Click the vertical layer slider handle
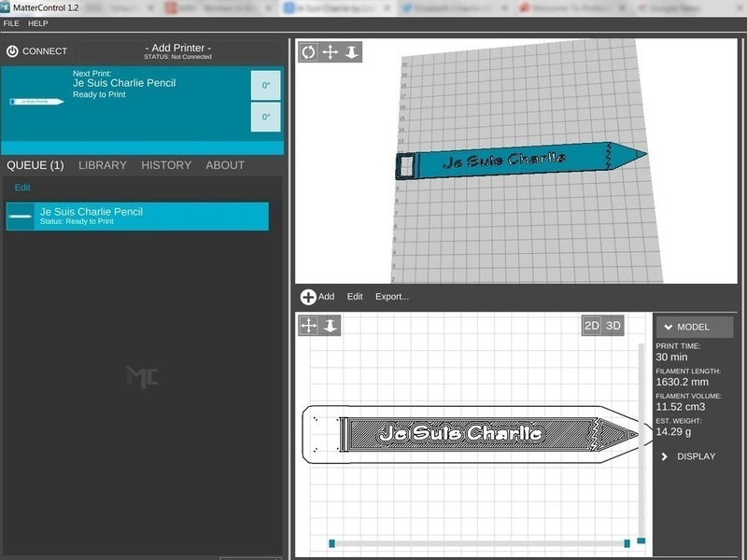Viewport: 747px width, 560px height. point(641,540)
